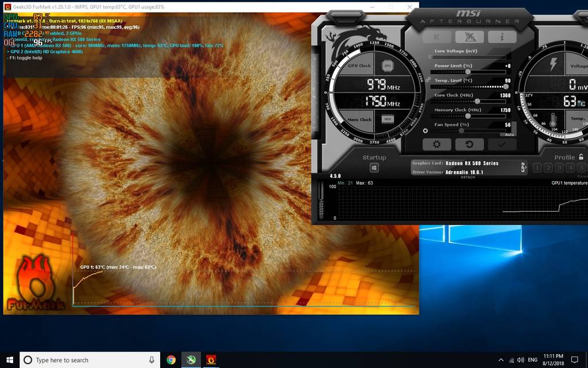Click DETACH below the driver version
Screen dimensions: 588x368
pyautogui.click(x=468, y=177)
